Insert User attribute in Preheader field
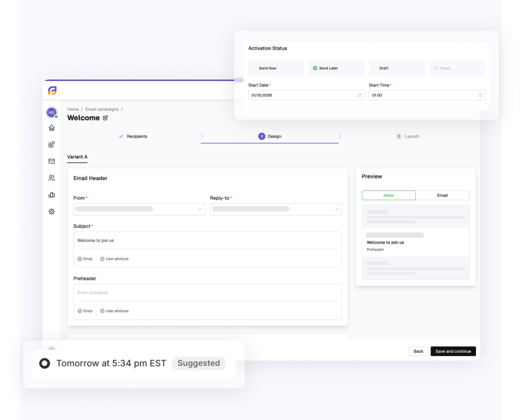Image resolution: width=522 pixels, height=420 pixels. point(114,311)
